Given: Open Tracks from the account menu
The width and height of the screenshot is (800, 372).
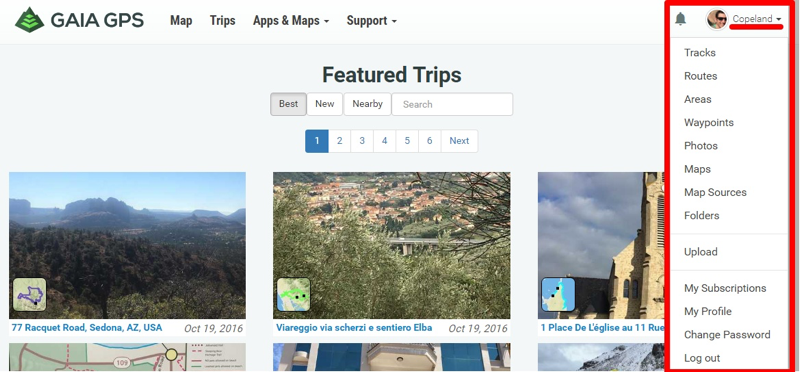Looking at the screenshot, I should 699,53.
